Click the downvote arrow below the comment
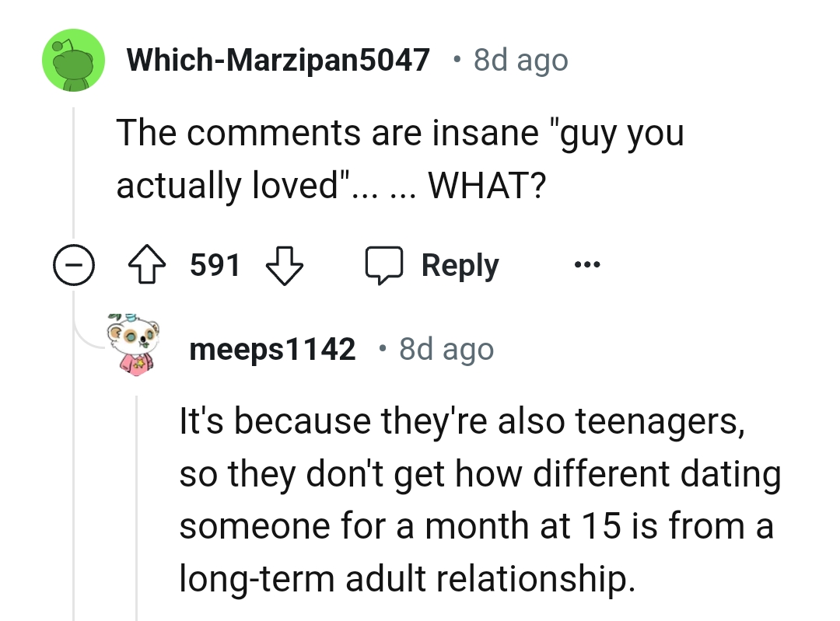 coord(284,265)
